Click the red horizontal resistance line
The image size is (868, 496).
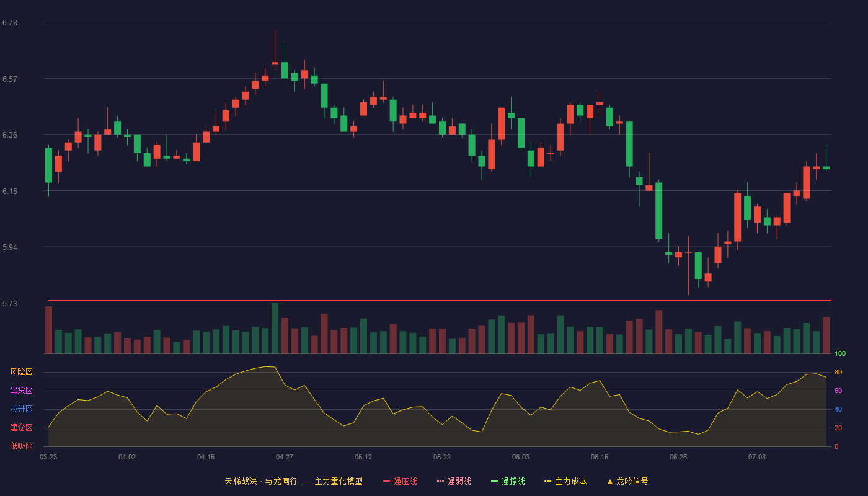[440, 301]
